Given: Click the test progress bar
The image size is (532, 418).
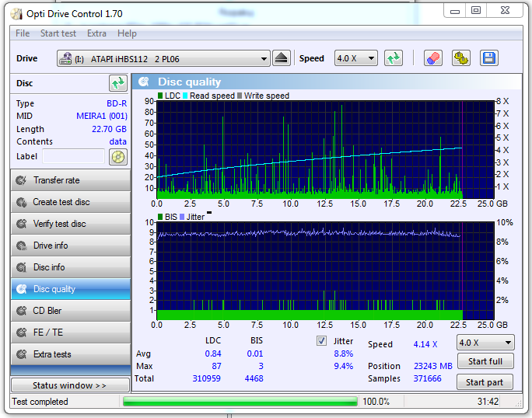Looking at the screenshot, I should 240,402.
